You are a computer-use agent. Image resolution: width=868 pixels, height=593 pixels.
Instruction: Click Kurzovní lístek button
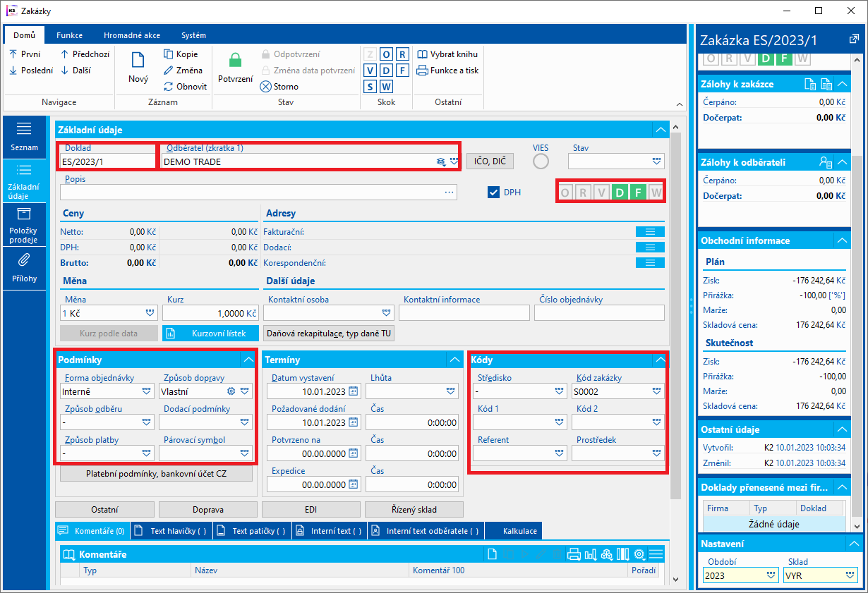(x=210, y=333)
